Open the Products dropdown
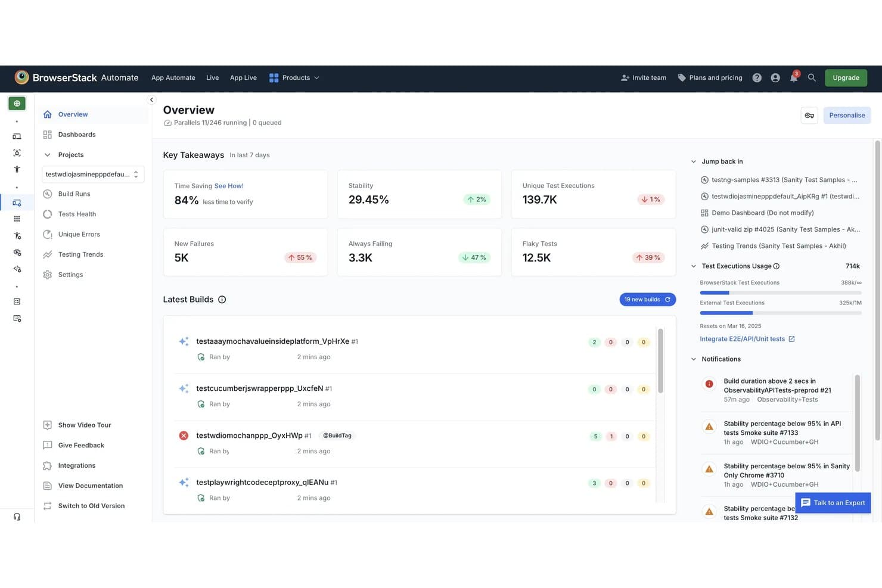The height and width of the screenshot is (588, 882). point(294,78)
